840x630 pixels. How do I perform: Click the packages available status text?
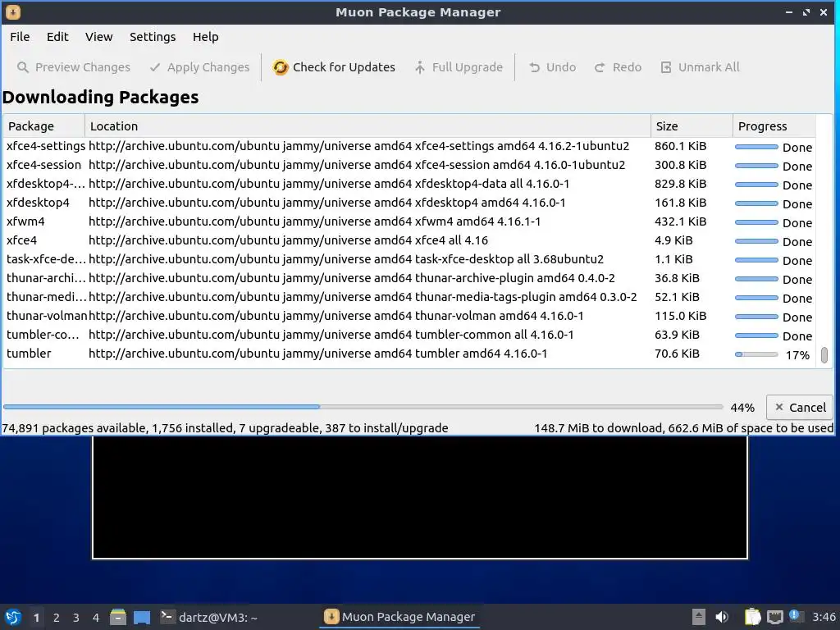(225, 428)
